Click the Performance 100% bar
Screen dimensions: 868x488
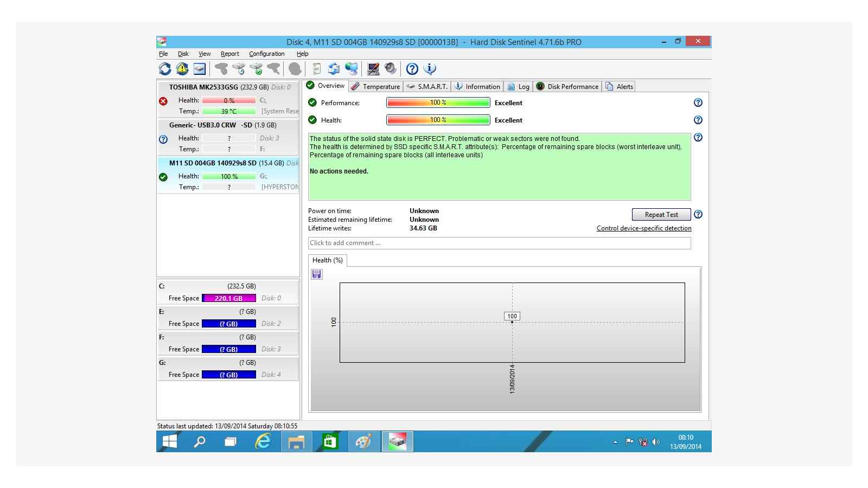(438, 102)
